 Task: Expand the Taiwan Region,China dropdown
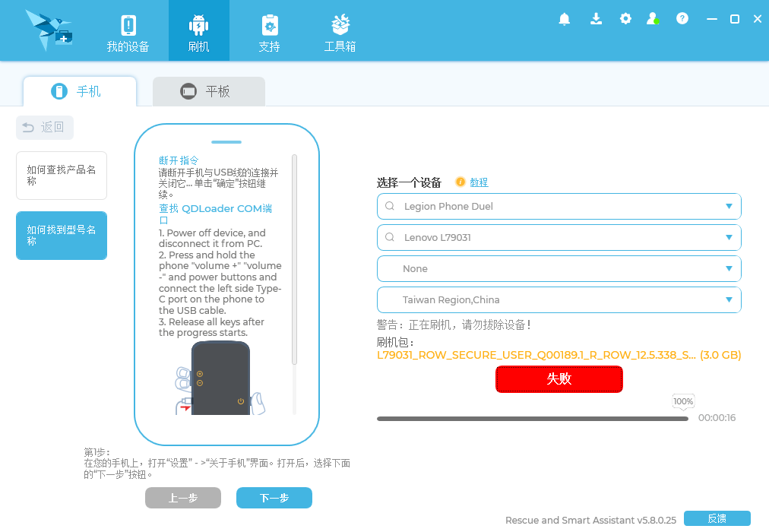[729, 299]
